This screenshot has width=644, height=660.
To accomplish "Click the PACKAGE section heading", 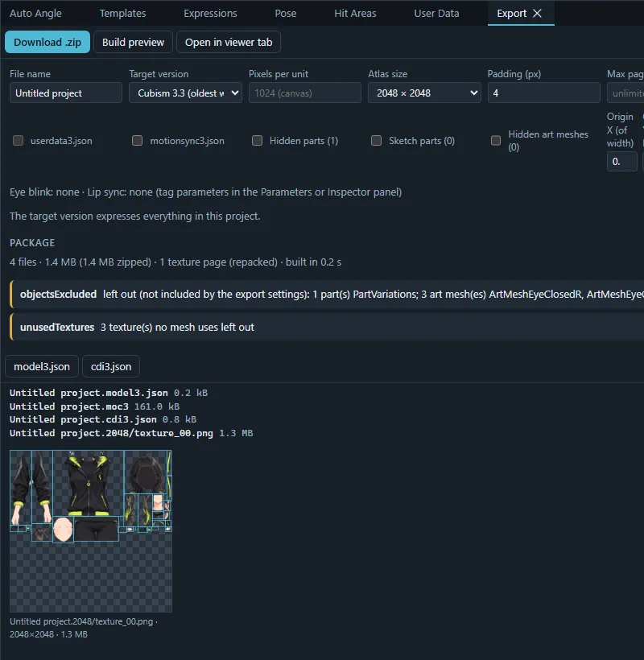I will click(x=32, y=243).
